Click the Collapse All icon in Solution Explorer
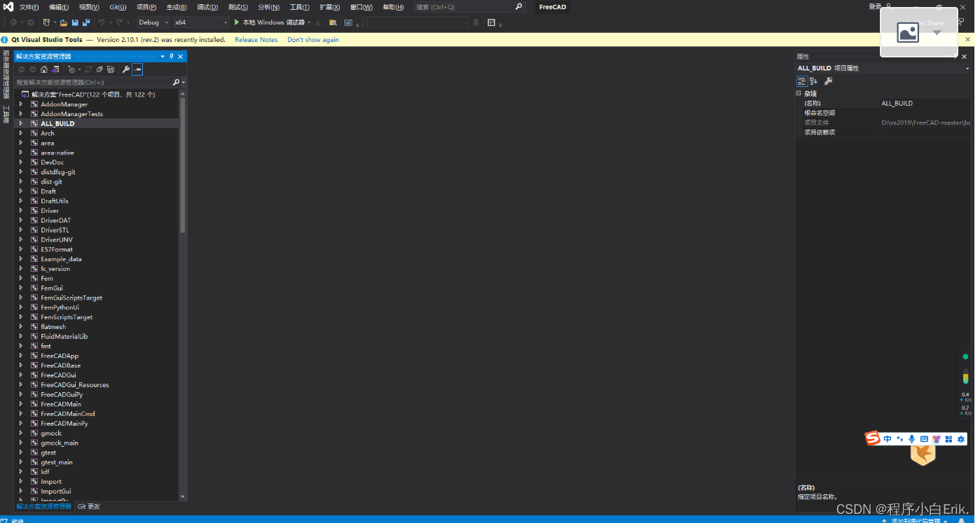 pyautogui.click(x=99, y=69)
